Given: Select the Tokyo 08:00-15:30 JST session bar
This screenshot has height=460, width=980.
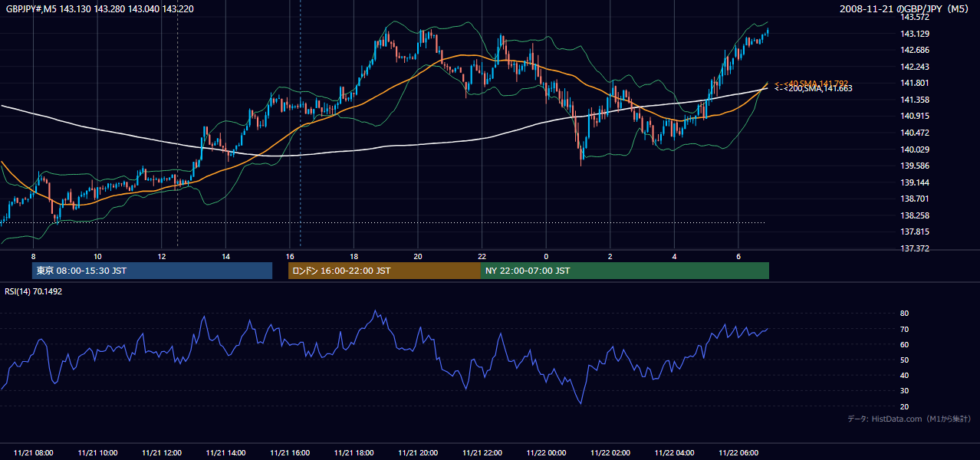Looking at the screenshot, I should pyautogui.click(x=152, y=271).
